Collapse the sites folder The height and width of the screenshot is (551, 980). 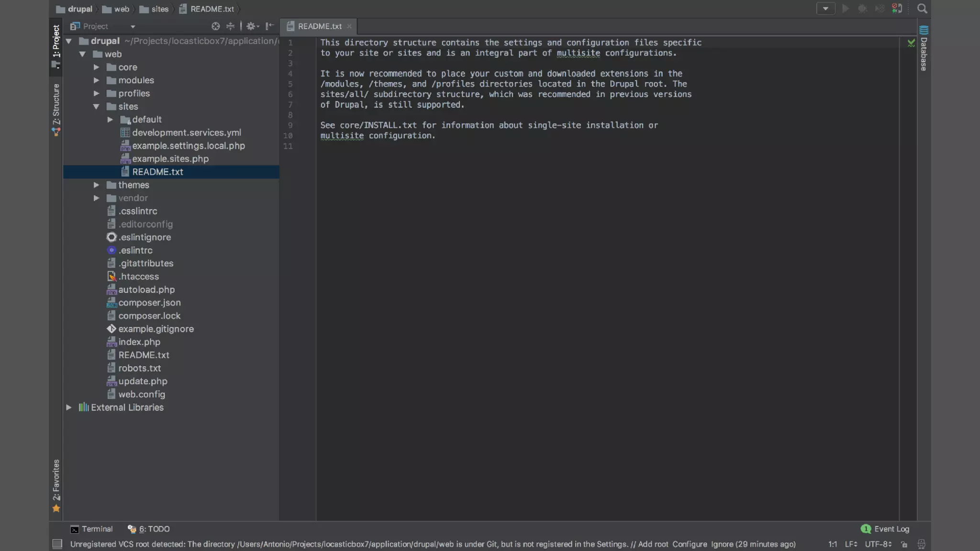[96, 107]
